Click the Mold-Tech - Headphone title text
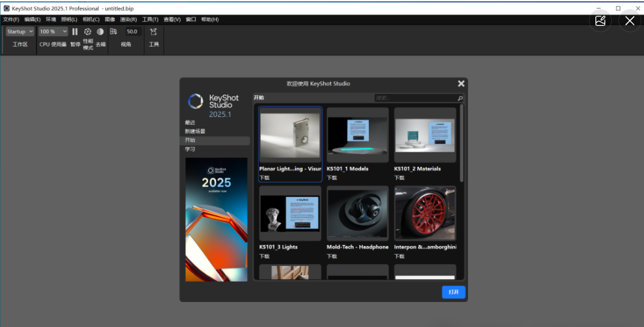 click(357, 248)
